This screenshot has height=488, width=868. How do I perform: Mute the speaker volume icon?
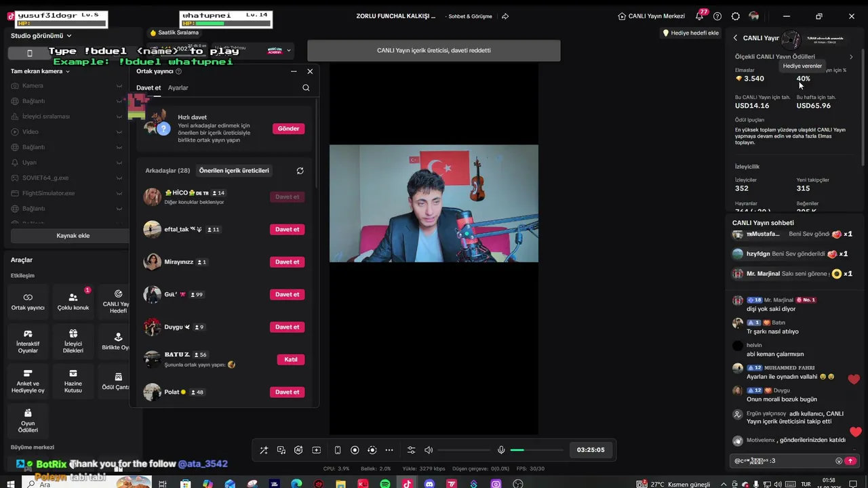tap(429, 450)
